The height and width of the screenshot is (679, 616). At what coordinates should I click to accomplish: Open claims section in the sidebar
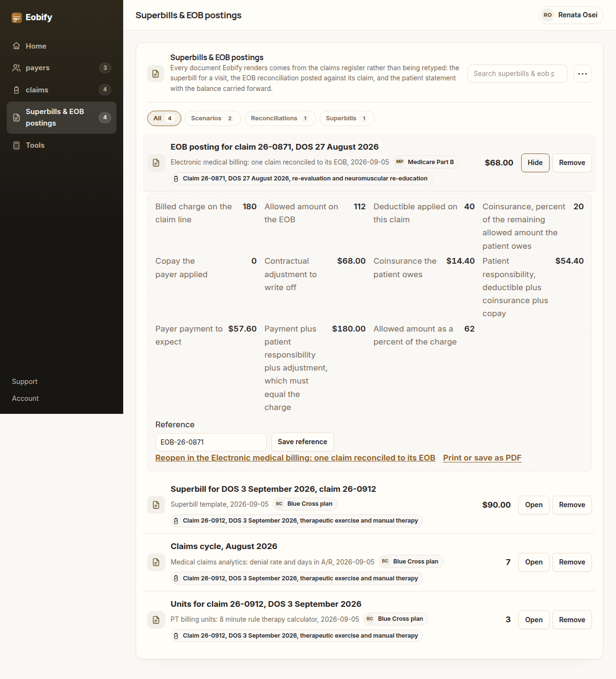click(62, 90)
